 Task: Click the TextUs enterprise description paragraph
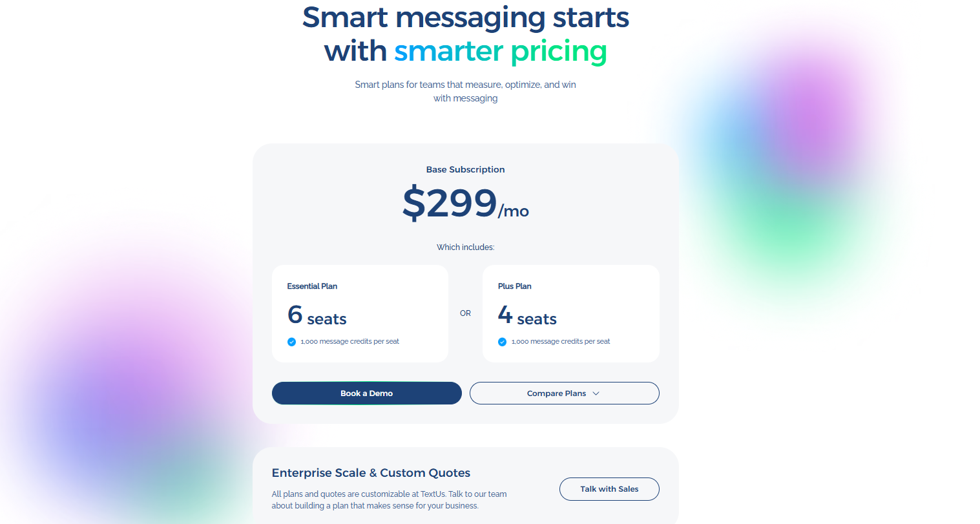click(389, 499)
